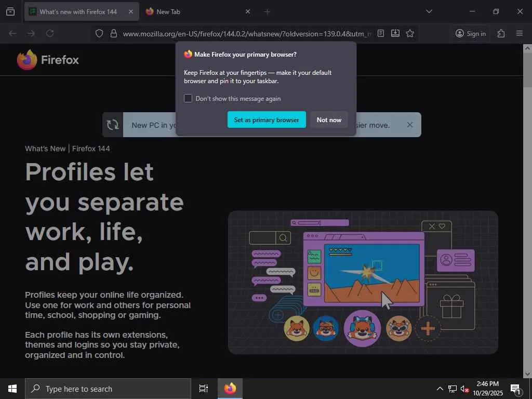Click the Type here to search box
The image size is (532, 399).
(x=108, y=389)
